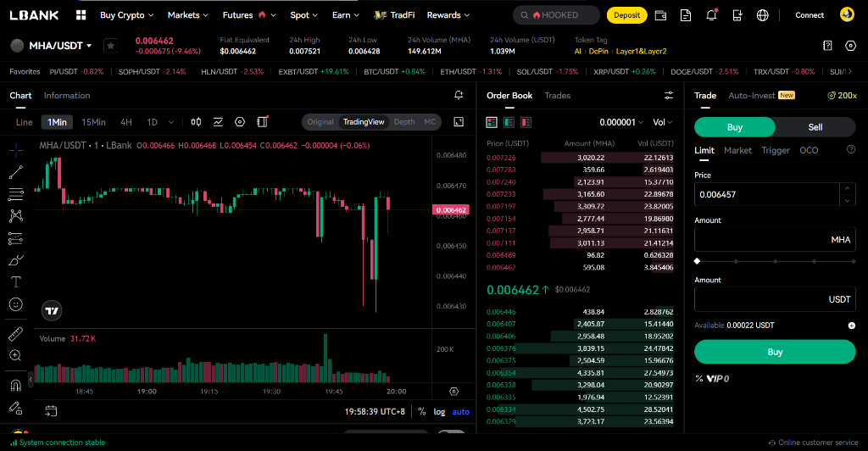Screen dimensions: 868x451
Task: Expand the Earn menu
Action: click(346, 15)
